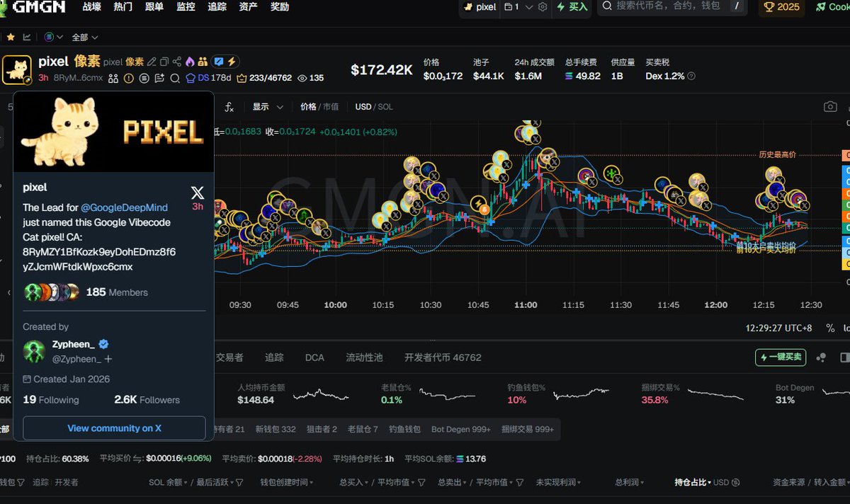Open the chart trend icon beside the star

coord(27,37)
